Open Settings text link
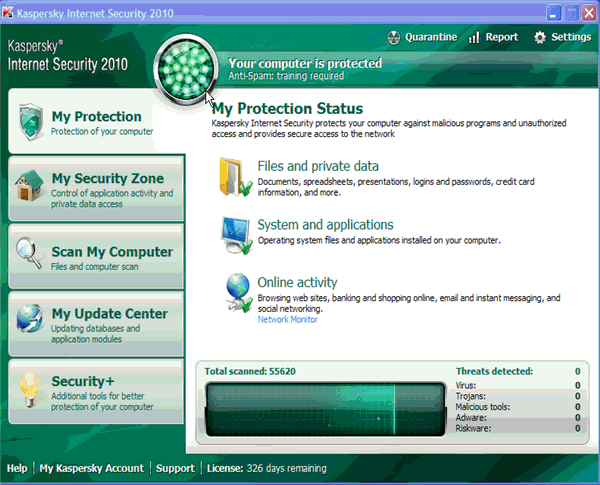This screenshot has height=485, width=600. (x=571, y=37)
